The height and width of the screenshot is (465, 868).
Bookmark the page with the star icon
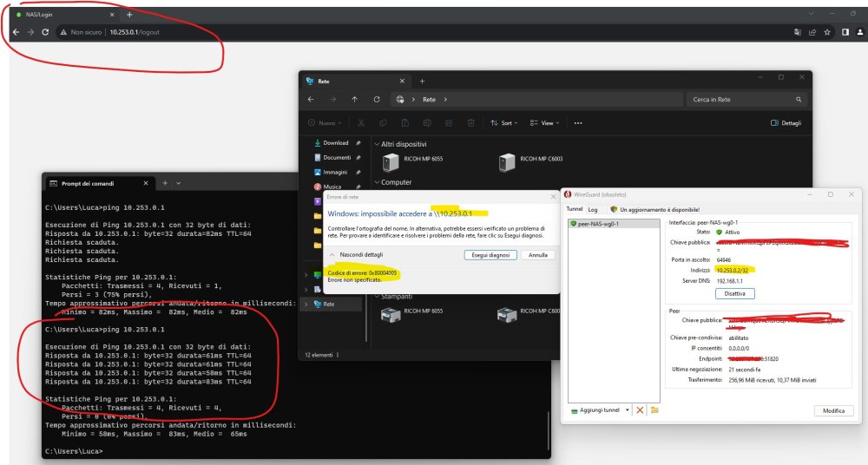827,32
